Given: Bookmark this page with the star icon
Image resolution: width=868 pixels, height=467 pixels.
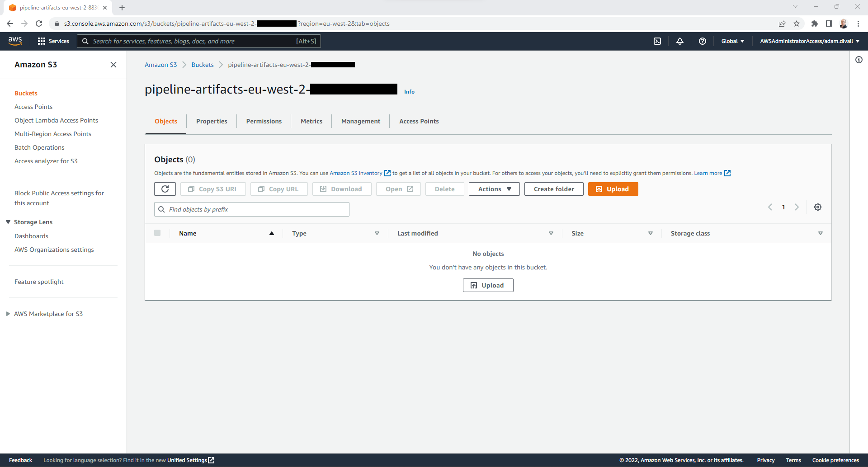Looking at the screenshot, I should point(797,24).
